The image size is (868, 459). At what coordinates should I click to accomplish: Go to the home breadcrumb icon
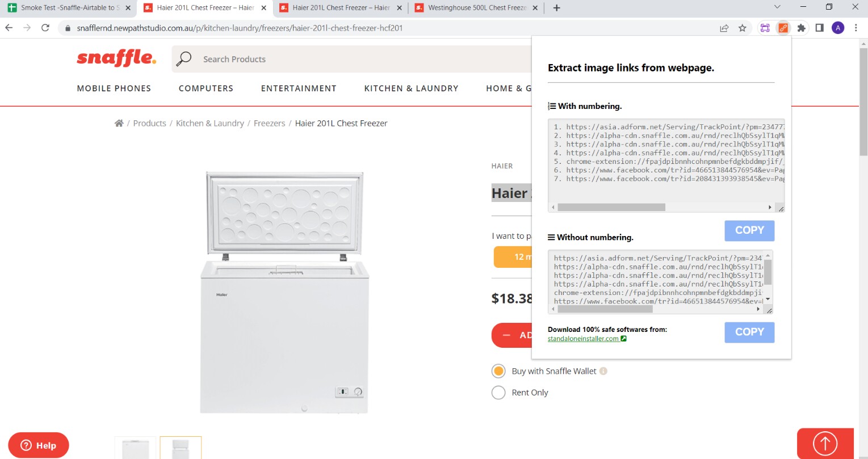[119, 123]
